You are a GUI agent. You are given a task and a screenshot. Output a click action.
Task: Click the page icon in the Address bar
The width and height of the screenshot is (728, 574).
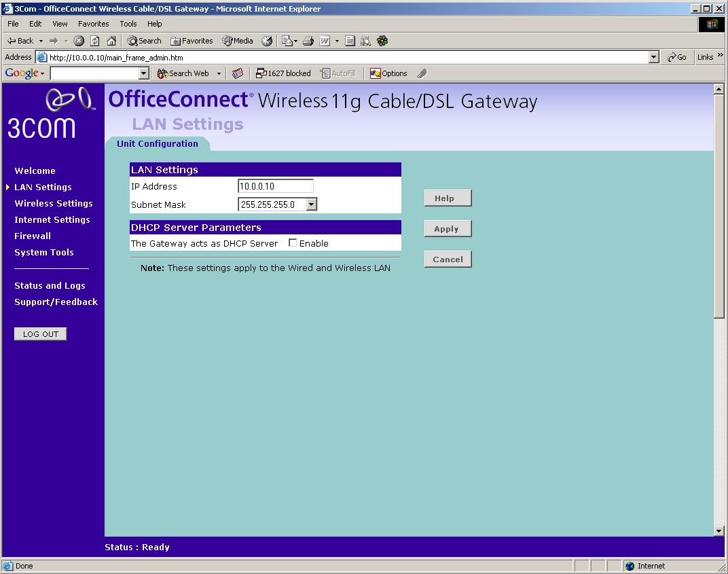tap(42, 57)
